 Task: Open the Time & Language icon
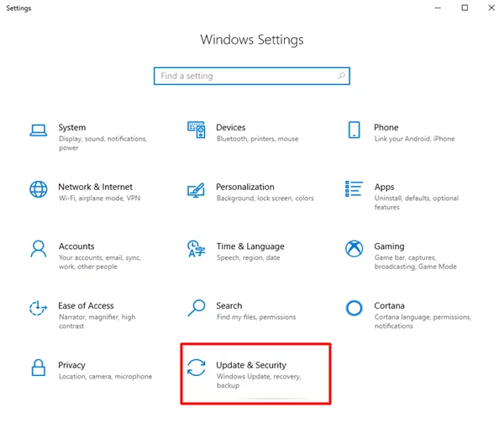tap(196, 248)
